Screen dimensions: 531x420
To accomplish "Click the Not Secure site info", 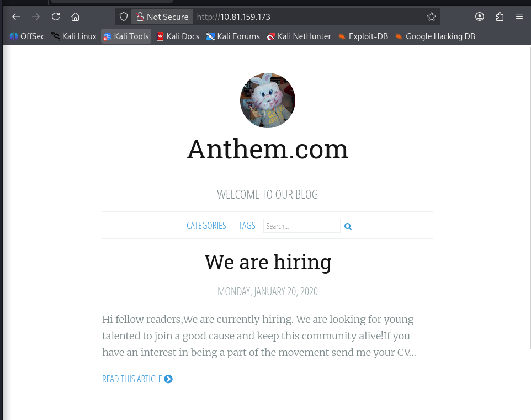I will 162,17.
